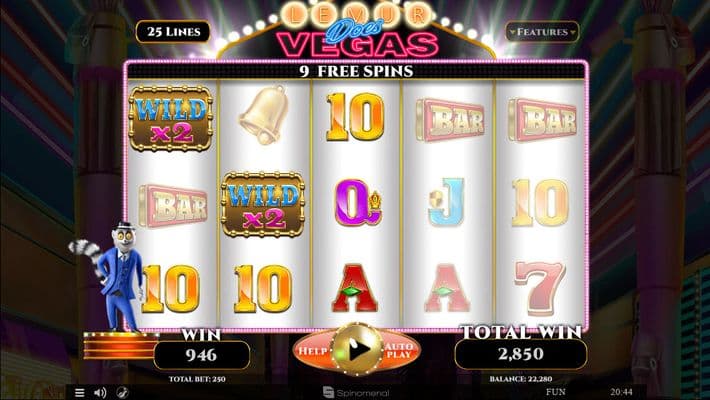
Task: Click the blue J symbol
Action: click(446, 202)
